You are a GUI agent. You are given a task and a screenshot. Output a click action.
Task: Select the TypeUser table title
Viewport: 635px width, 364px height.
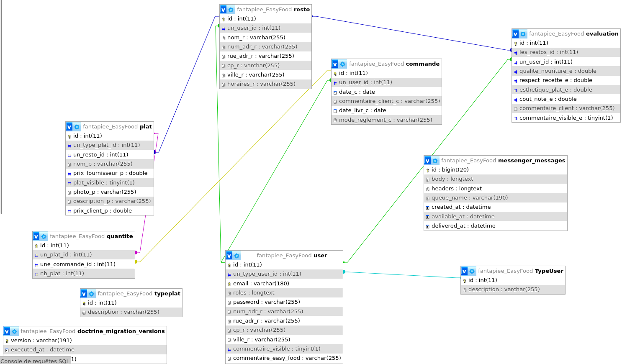[521, 271]
